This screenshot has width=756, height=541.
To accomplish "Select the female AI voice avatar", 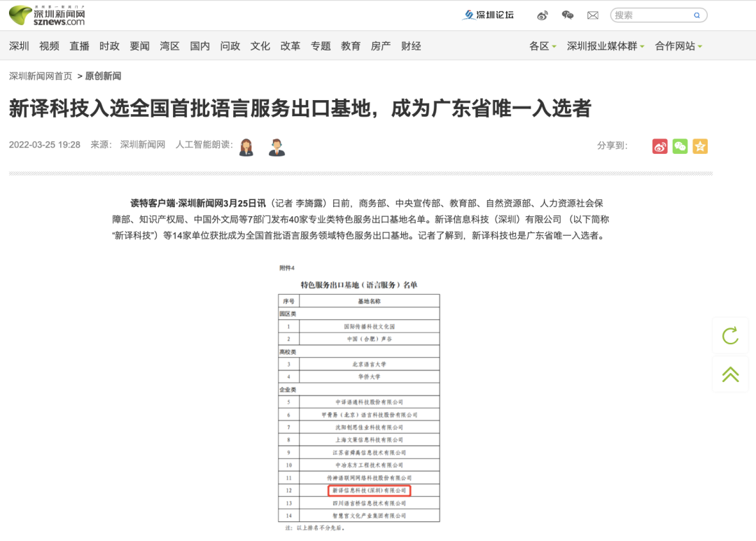I will pos(246,146).
